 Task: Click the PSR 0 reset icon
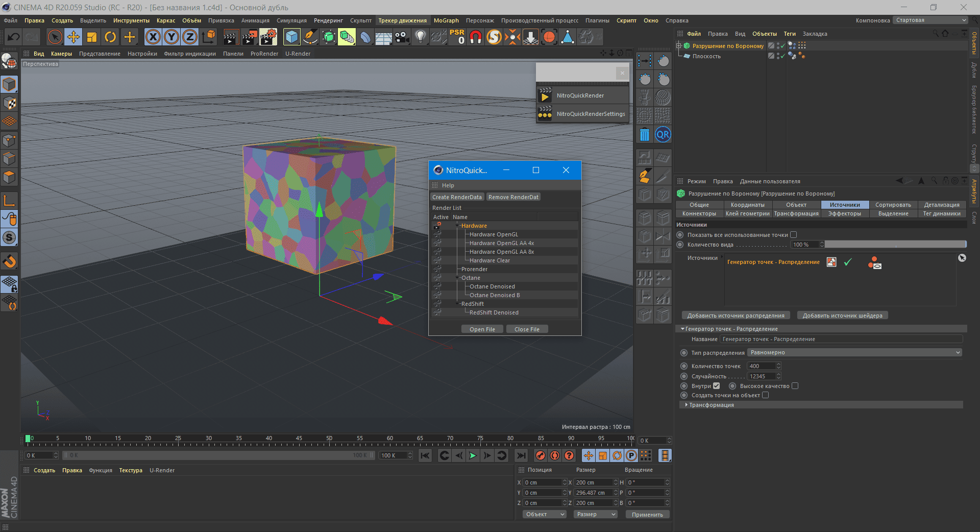[x=457, y=37]
